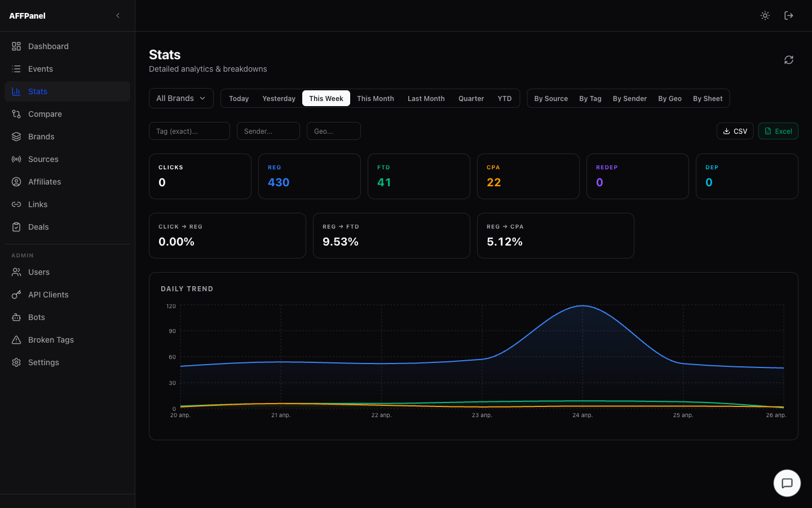Select the Events icon in sidebar
812x508 pixels.
coord(16,68)
